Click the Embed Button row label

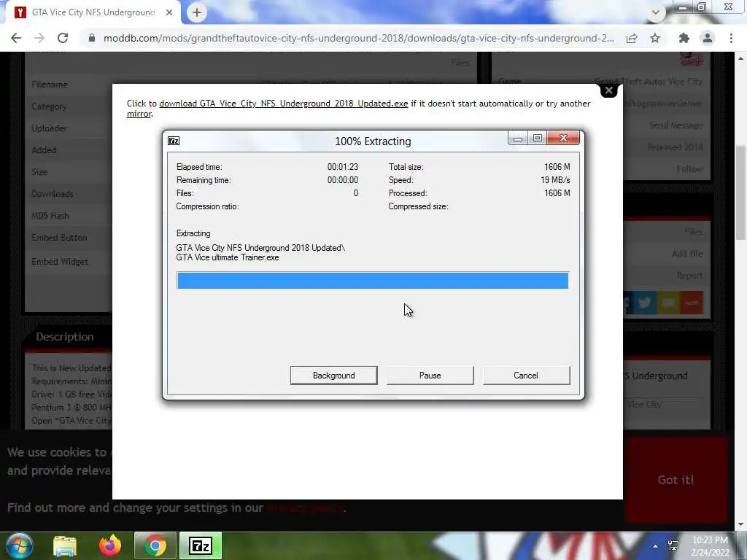pyautogui.click(x=59, y=237)
